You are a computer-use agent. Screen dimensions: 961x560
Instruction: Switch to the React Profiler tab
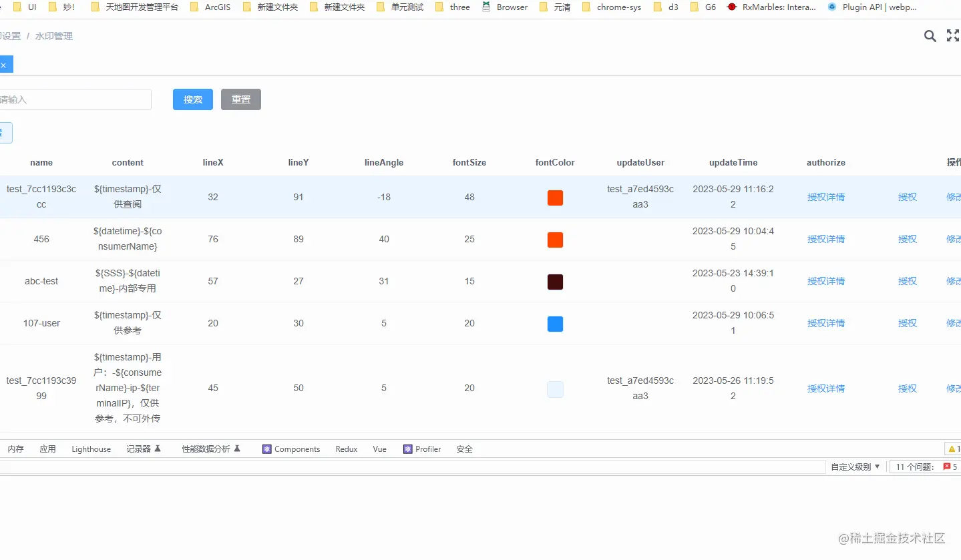click(x=422, y=449)
